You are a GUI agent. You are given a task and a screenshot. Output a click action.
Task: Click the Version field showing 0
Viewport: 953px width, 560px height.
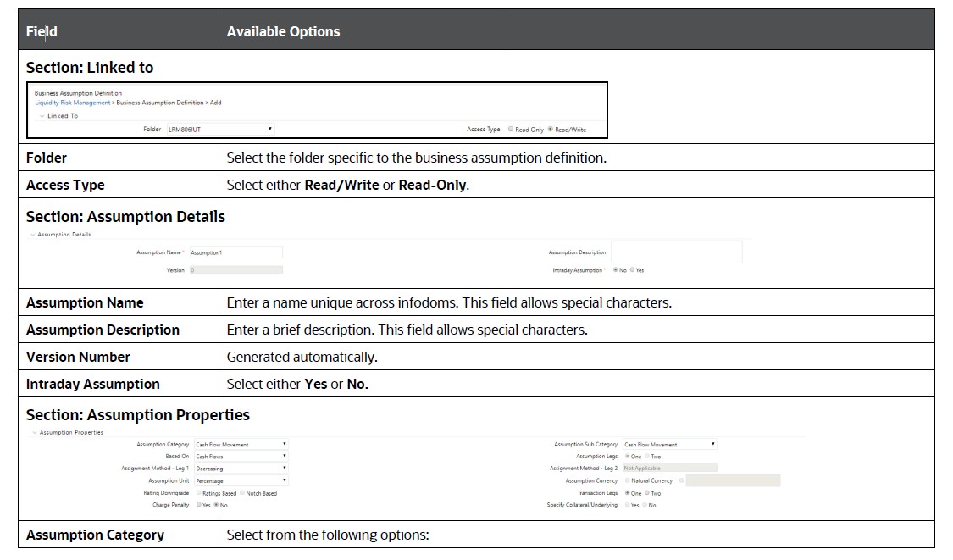tap(235, 270)
